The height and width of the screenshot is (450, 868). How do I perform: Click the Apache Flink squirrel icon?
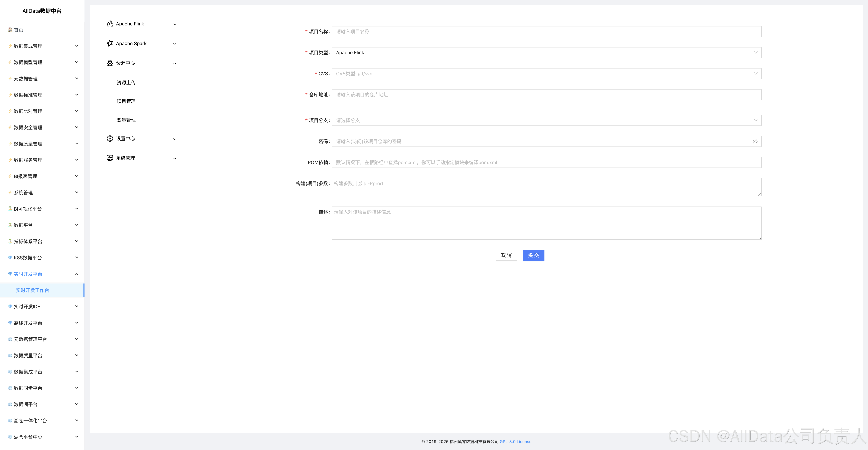(110, 24)
